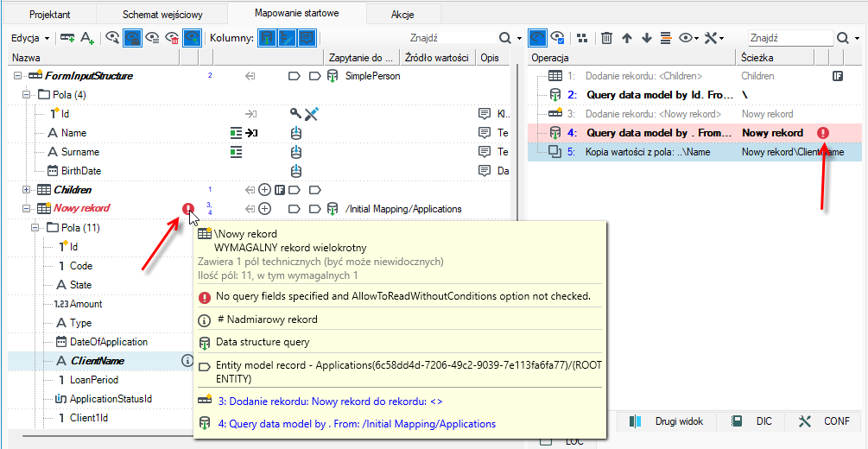This screenshot has height=449, width=868.
Task: Click tooltip link '3: Dodanie rekordu: Nowy rekord'
Action: tap(330, 401)
